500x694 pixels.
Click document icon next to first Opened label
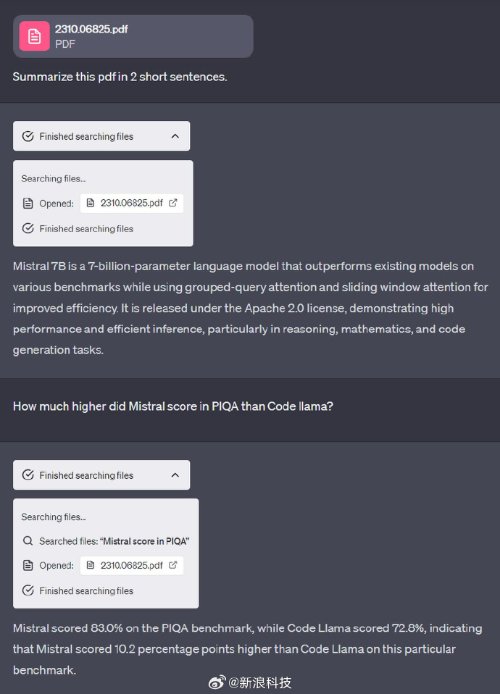pyautogui.click(x=28, y=203)
